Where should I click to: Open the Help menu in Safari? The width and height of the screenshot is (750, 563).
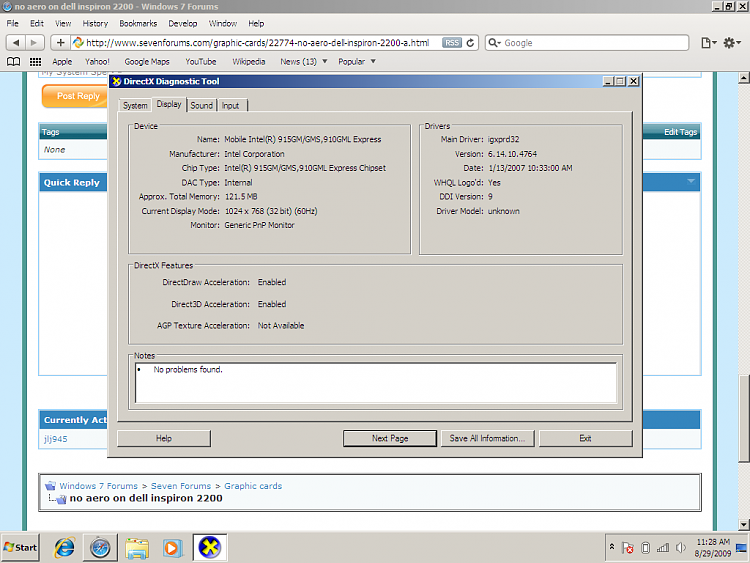pos(256,23)
